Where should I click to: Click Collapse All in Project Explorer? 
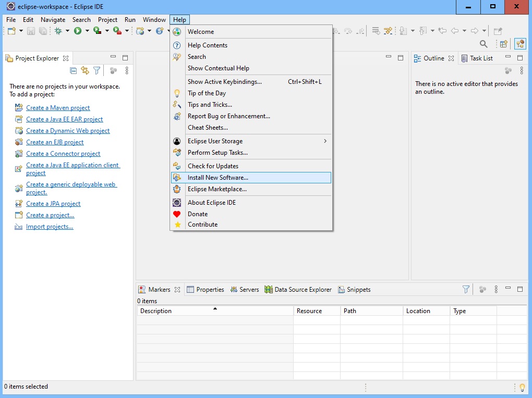pos(74,70)
